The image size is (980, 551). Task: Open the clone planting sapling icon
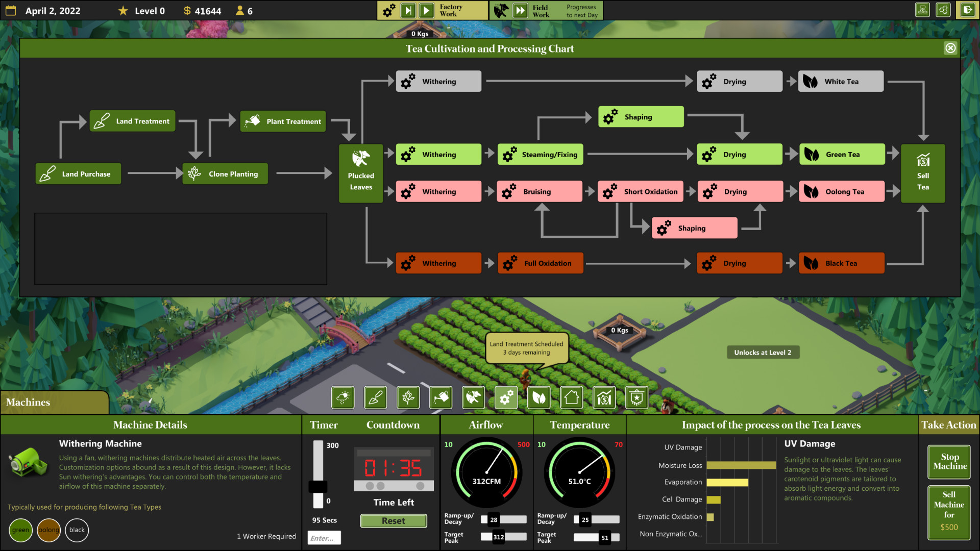[x=408, y=397]
